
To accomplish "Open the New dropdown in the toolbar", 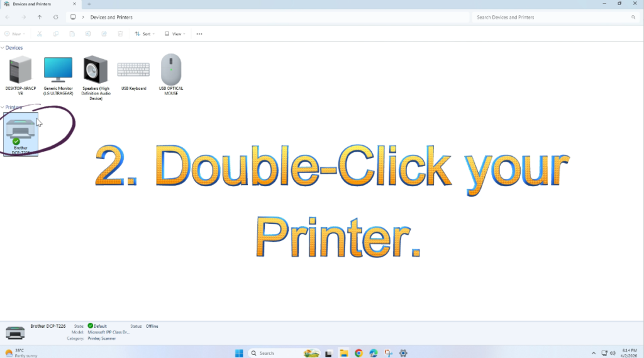I will [x=15, y=34].
